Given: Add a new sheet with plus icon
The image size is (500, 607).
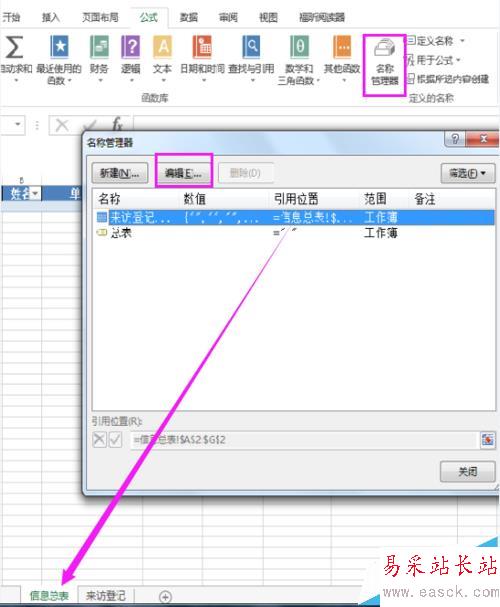Looking at the screenshot, I should 165,596.
